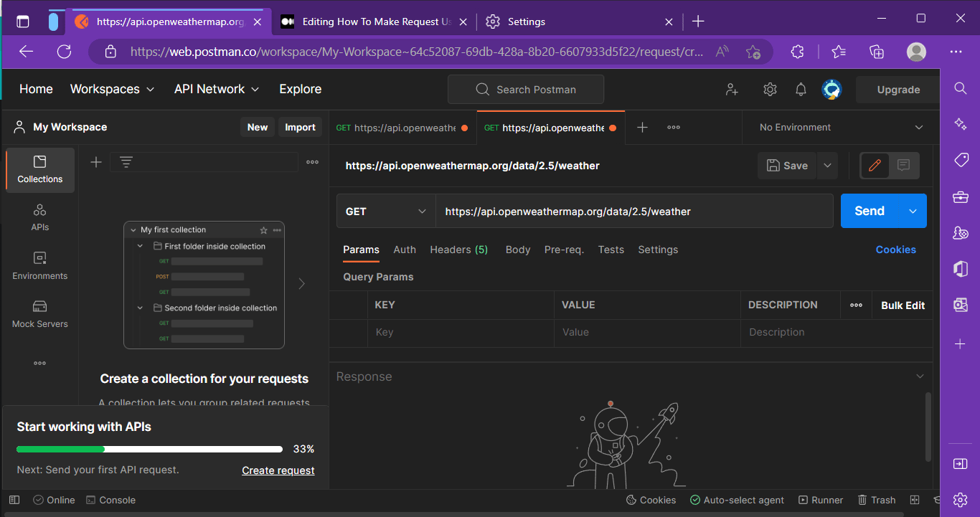Expand the Save options dropdown
Screen dimensions: 980x517
tap(827, 166)
